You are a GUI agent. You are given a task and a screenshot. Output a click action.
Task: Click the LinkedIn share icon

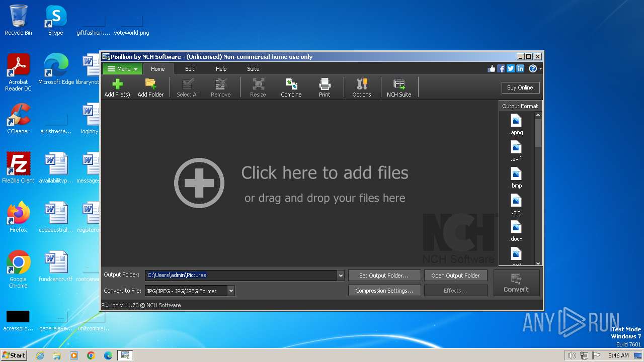[x=520, y=69]
